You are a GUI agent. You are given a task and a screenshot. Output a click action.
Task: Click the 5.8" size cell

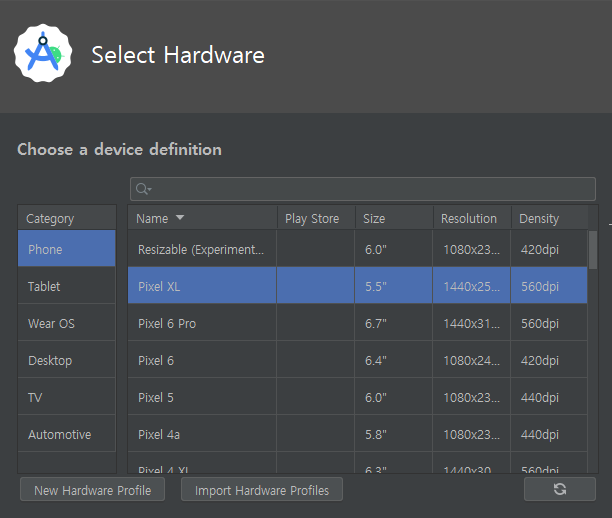393,434
